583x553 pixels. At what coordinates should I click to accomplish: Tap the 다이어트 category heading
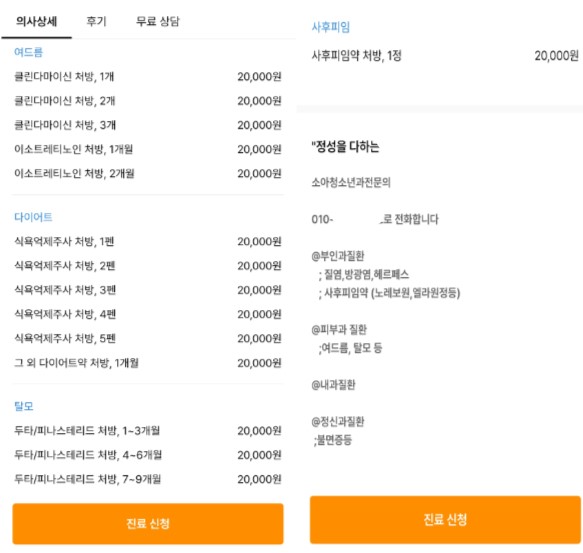click(x=33, y=217)
